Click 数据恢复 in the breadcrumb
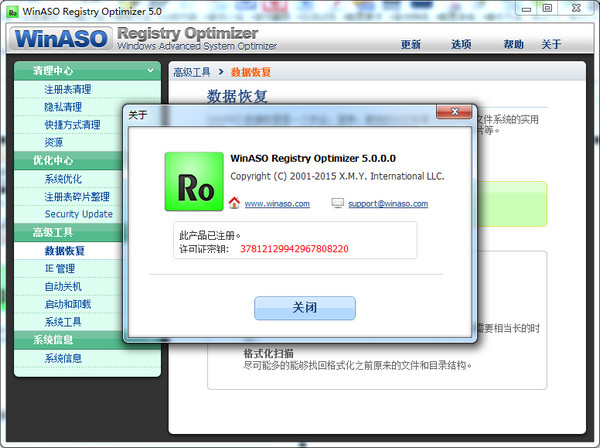 [x=251, y=72]
